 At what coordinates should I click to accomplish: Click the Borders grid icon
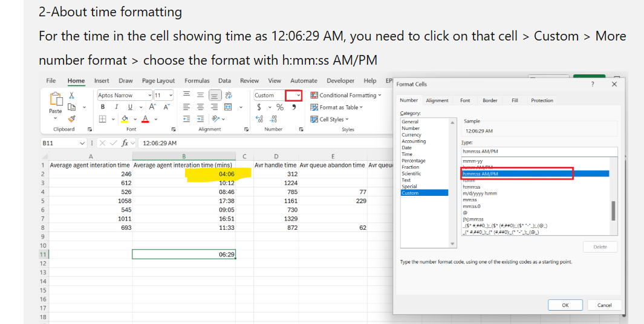tap(103, 119)
